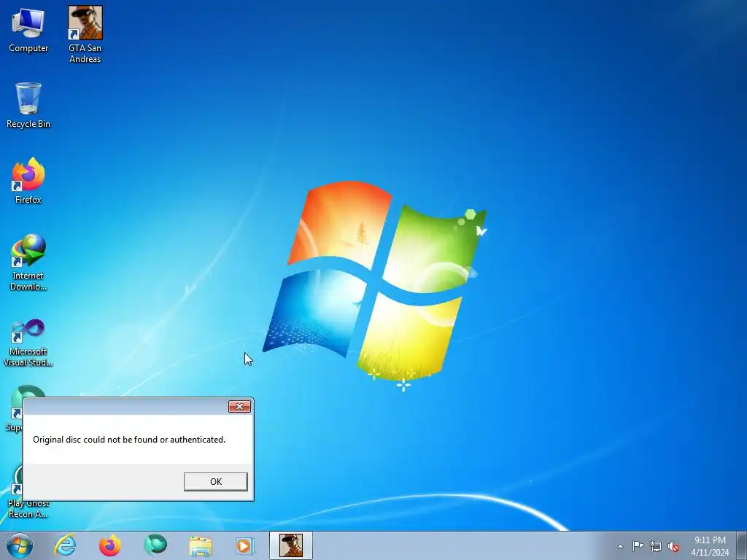Launch Internet Explorer from the taskbar

coord(65,545)
